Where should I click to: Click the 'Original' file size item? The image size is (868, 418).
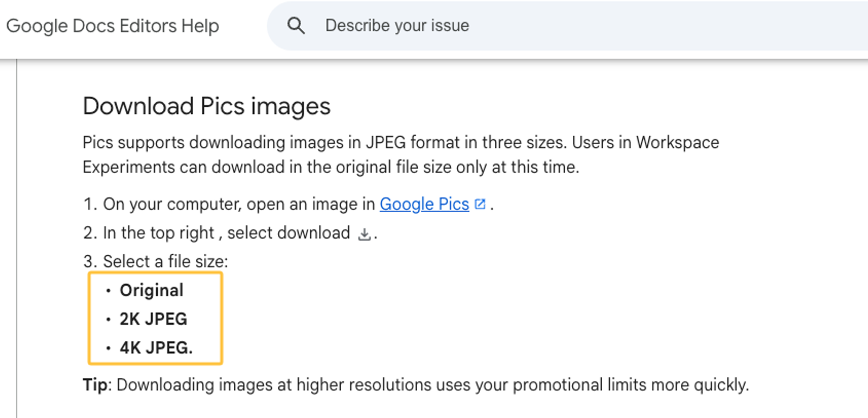(x=151, y=290)
